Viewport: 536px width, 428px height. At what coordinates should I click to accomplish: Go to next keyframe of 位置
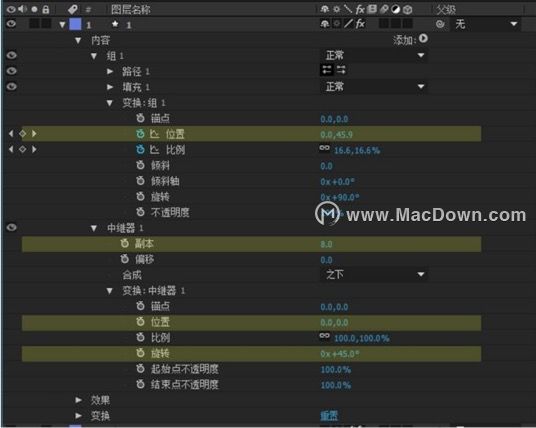point(34,134)
